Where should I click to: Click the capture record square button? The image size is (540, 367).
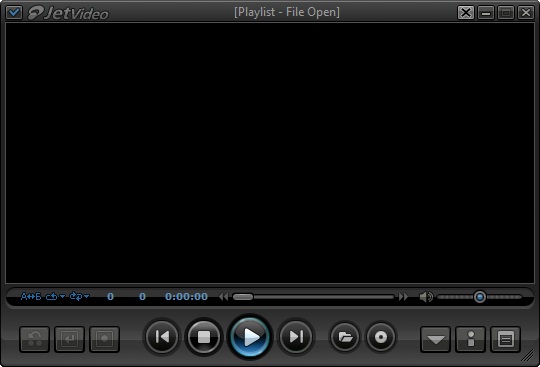click(104, 339)
